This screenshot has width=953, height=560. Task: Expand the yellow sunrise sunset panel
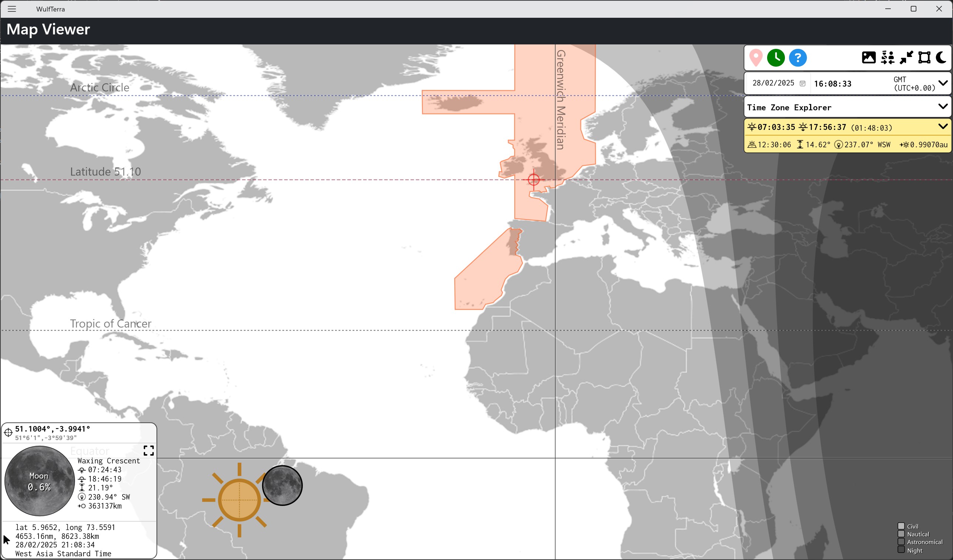coord(943,127)
